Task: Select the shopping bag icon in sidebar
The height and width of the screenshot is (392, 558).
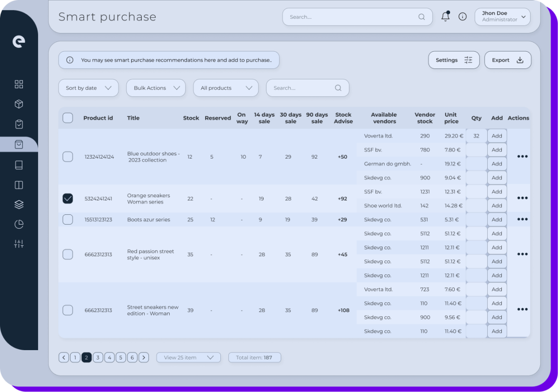Action: pos(19,144)
